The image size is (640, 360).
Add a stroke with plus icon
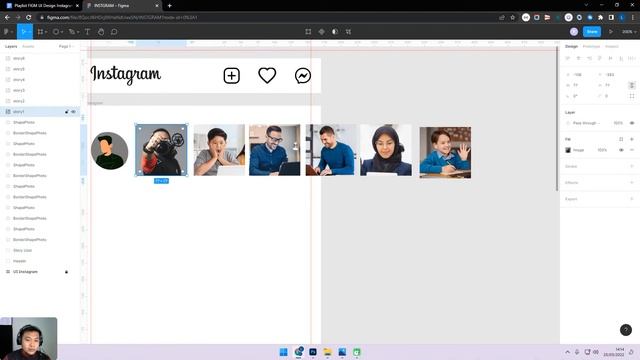click(632, 166)
